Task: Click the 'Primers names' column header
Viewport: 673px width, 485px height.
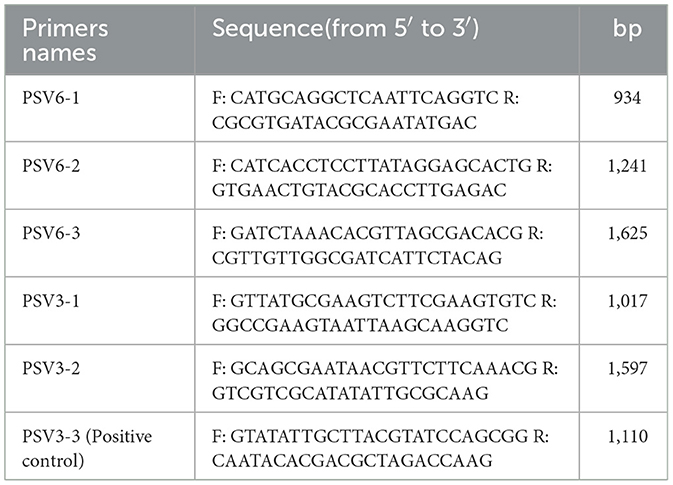Action: pyautogui.click(x=57, y=35)
